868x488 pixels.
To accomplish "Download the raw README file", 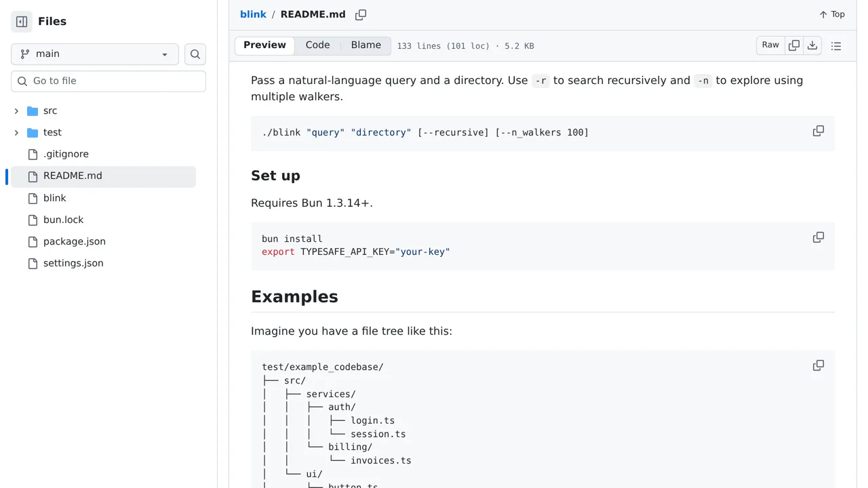I will click(x=812, y=45).
